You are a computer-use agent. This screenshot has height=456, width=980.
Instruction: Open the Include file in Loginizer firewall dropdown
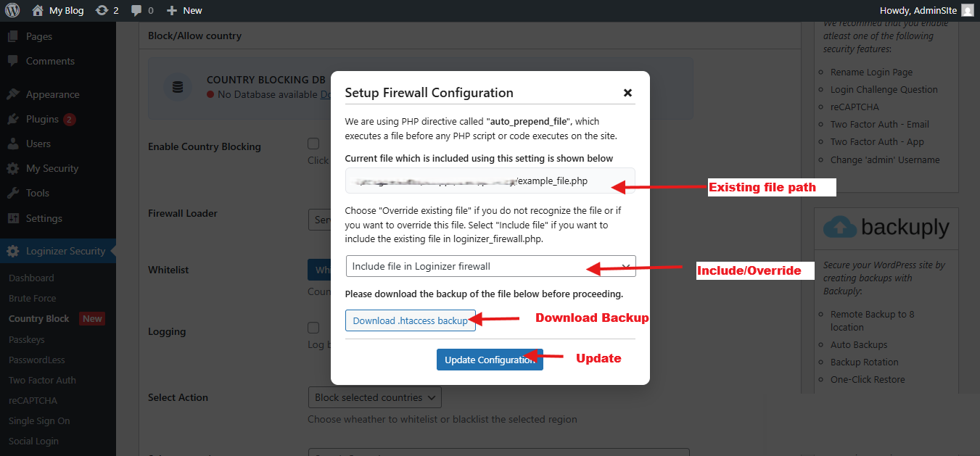[x=490, y=266]
